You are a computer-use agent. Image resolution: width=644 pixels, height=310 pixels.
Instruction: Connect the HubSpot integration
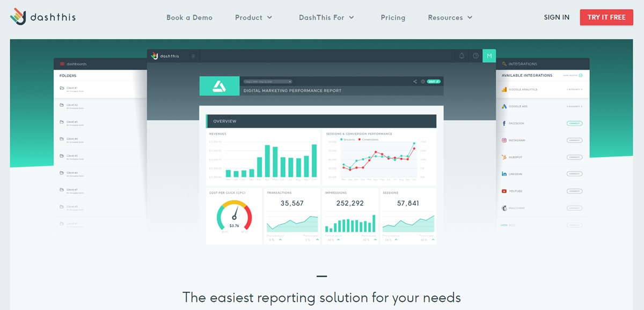point(574,157)
